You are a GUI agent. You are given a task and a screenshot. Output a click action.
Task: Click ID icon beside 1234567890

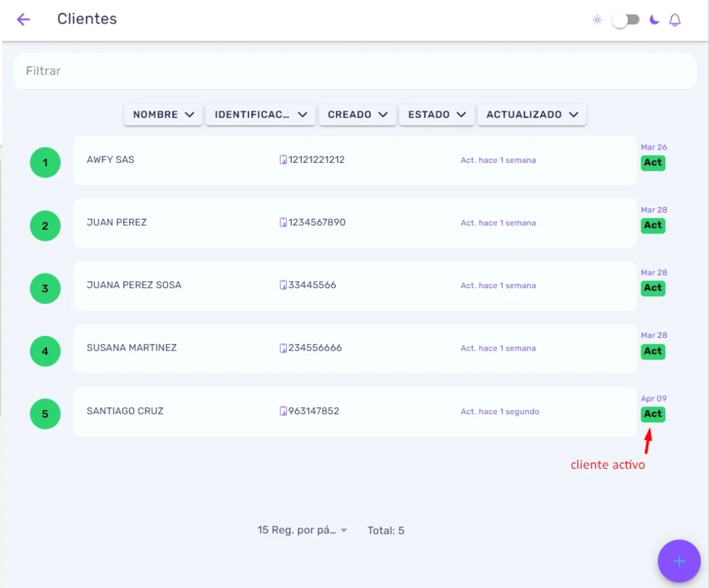[x=283, y=222]
